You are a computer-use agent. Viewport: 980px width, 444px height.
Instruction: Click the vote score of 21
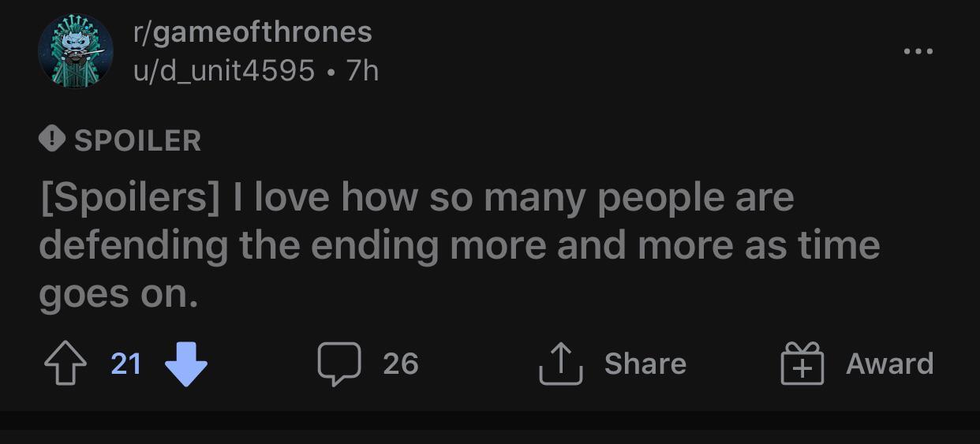point(126,364)
